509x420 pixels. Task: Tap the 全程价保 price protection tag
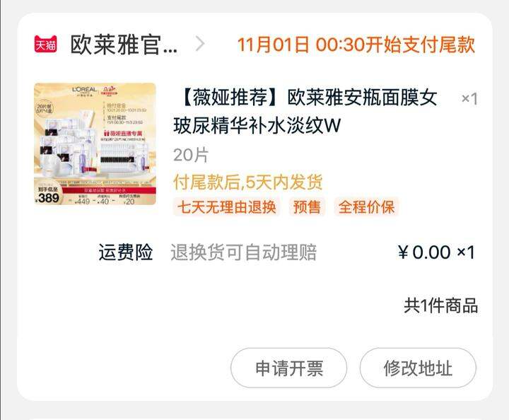tap(366, 207)
